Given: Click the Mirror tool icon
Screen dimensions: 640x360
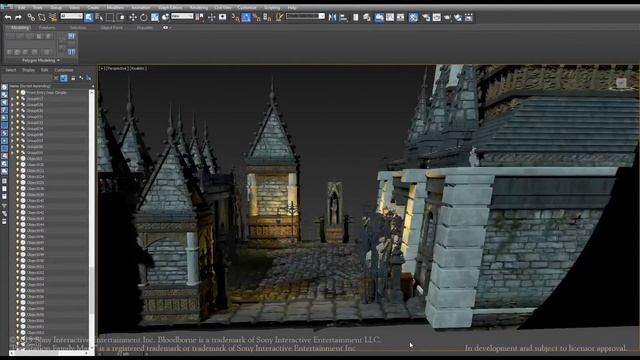Looking at the screenshot, I should coord(332,17).
